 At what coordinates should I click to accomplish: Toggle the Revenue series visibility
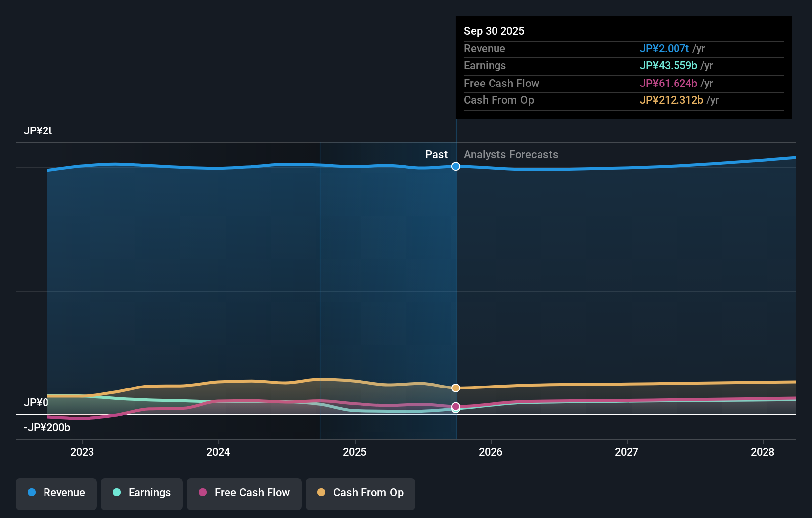[56, 493]
